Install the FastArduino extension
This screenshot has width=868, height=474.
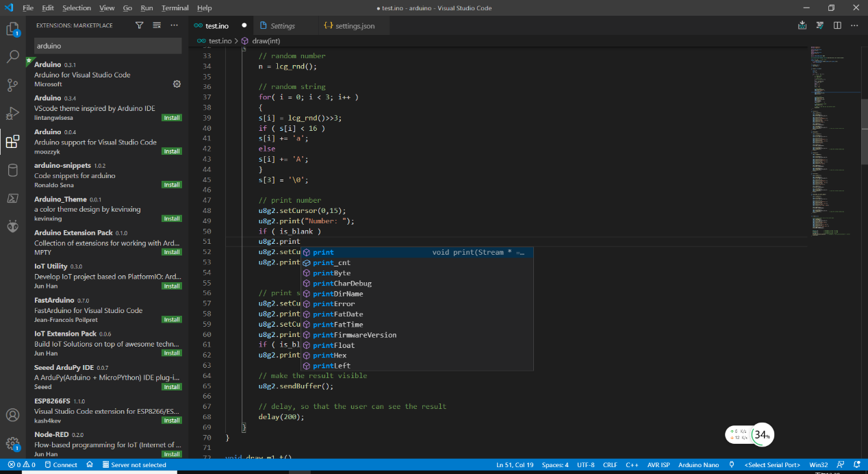tap(172, 320)
